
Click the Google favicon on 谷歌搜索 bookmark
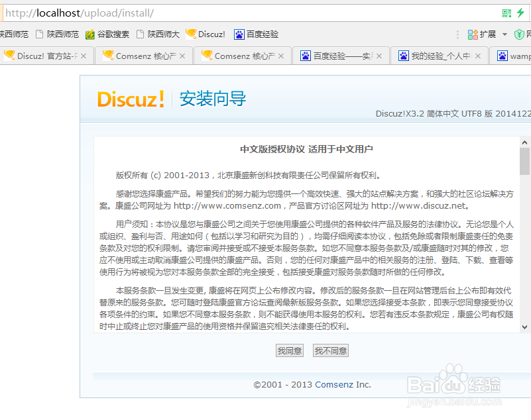[89, 33]
